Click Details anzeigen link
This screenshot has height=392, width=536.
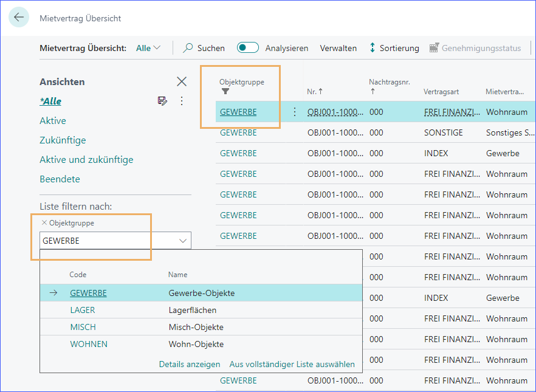coord(190,364)
